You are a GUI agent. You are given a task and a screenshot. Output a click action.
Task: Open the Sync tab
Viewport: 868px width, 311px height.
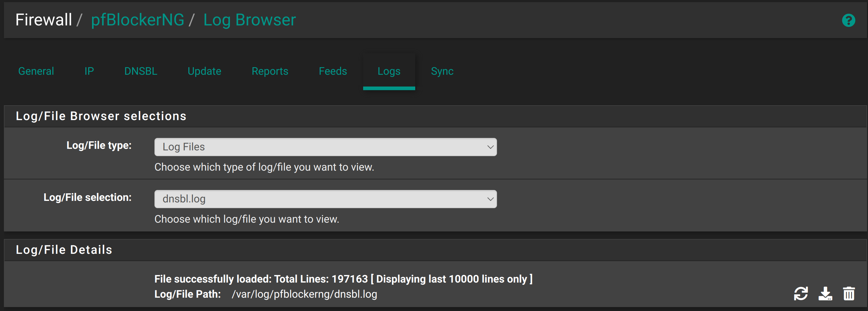coord(442,71)
